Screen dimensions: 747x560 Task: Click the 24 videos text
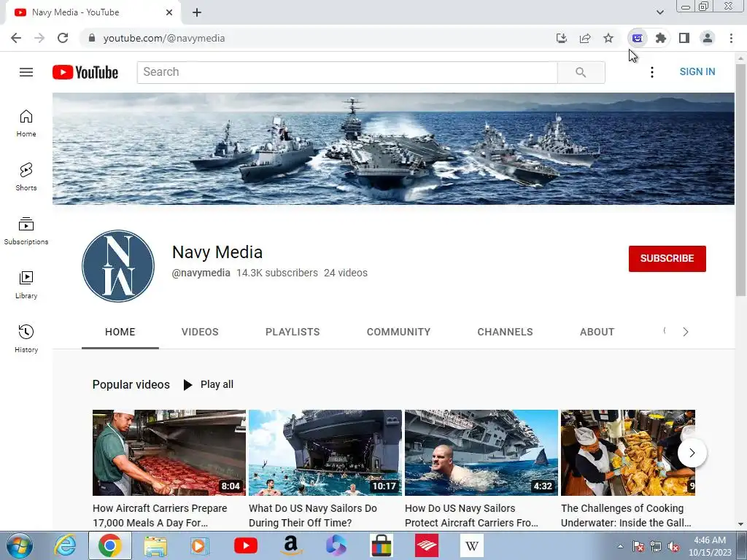(x=346, y=273)
